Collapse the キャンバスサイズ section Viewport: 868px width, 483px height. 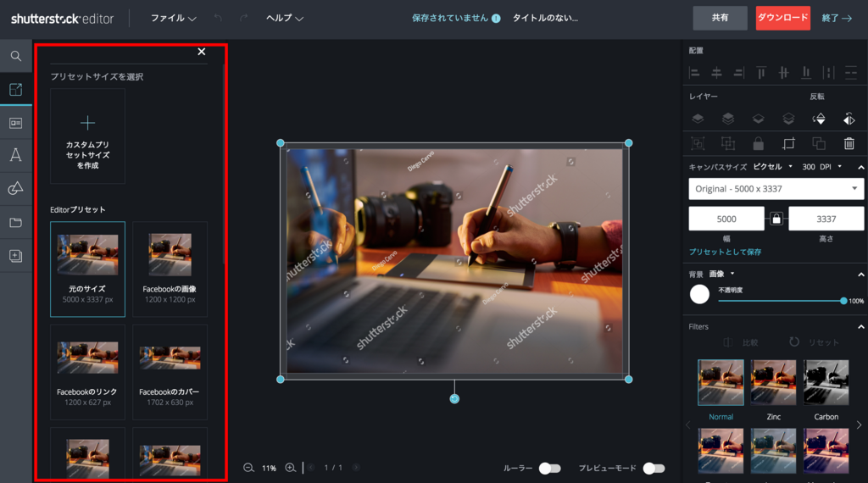click(861, 167)
